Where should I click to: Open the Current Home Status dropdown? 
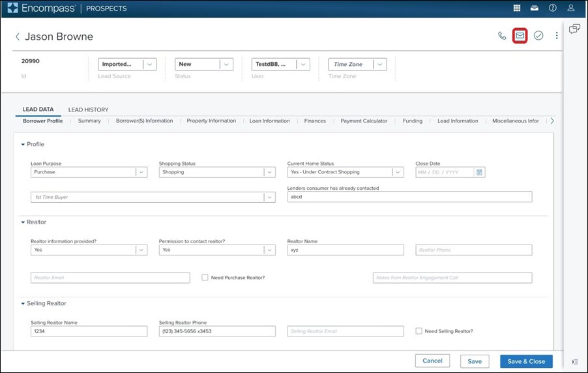[x=345, y=172]
